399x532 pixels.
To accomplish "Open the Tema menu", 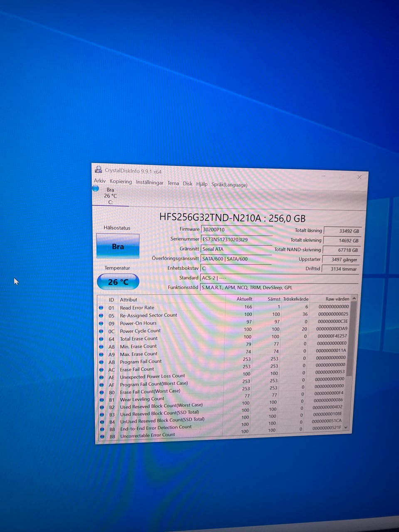I will pyautogui.click(x=173, y=183).
